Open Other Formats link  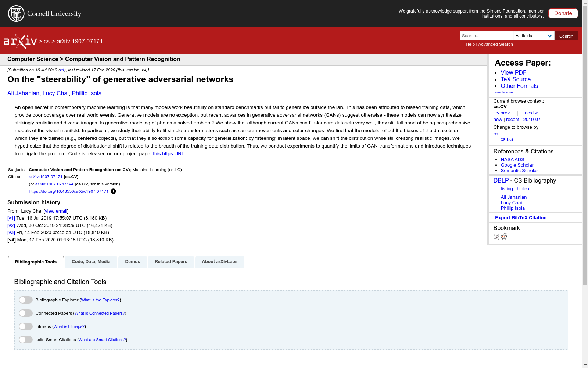519,86
